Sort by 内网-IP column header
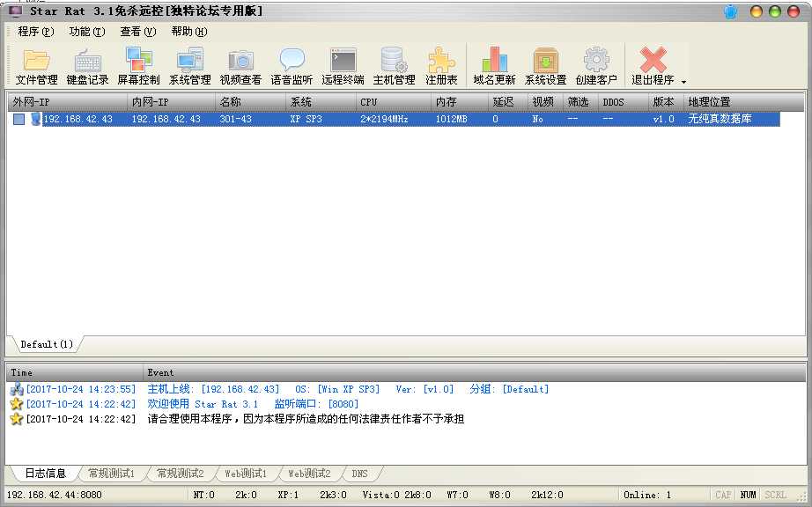Image resolution: width=812 pixels, height=507 pixels. coord(171,102)
